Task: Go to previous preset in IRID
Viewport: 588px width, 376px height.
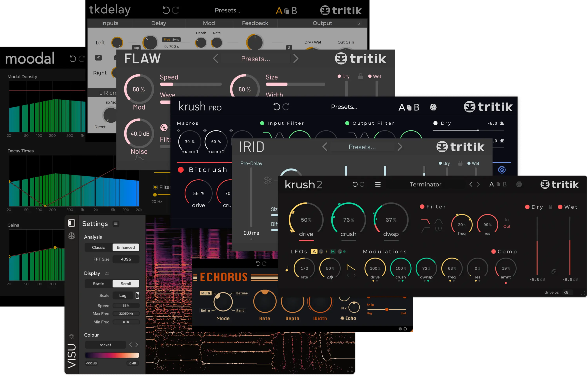Action: [x=325, y=147]
